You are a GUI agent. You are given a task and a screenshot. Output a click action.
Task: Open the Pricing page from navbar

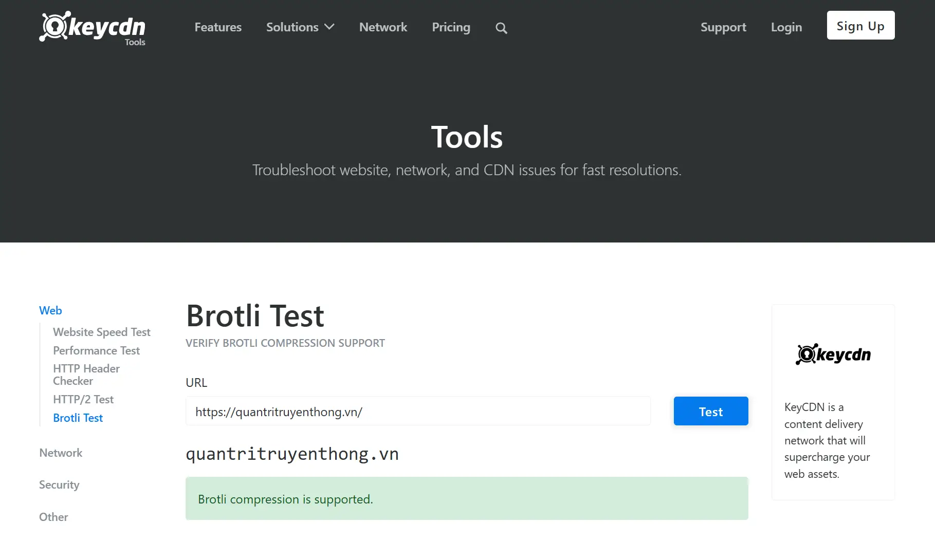click(451, 27)
